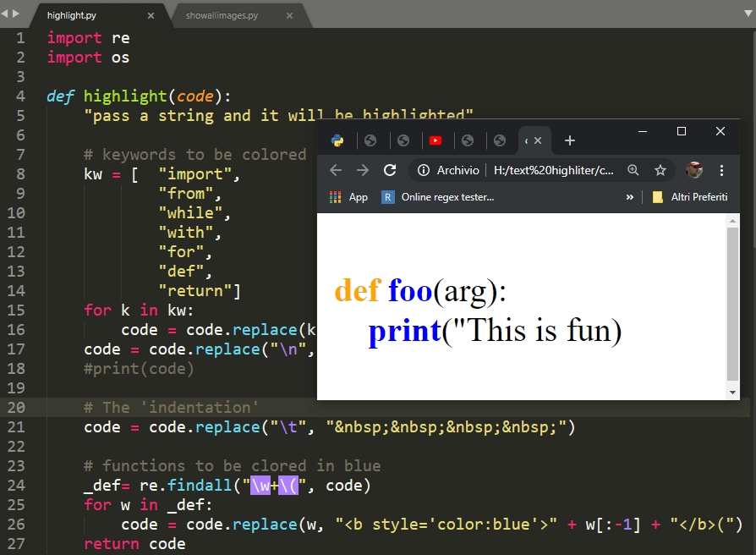View site info icon beside Archivio
The height and width of the screenshot is (555, 756).
click(x=424, y=170)
